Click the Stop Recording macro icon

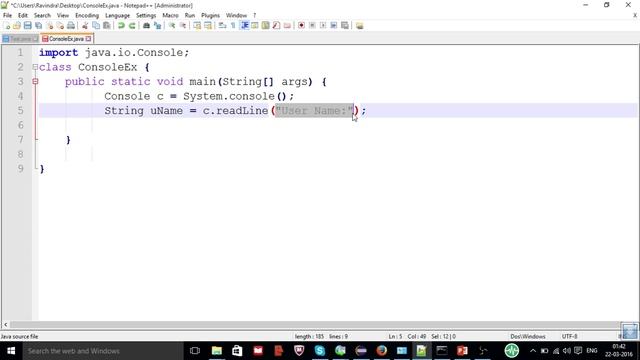pyautogui.click(x=312, y=26)
